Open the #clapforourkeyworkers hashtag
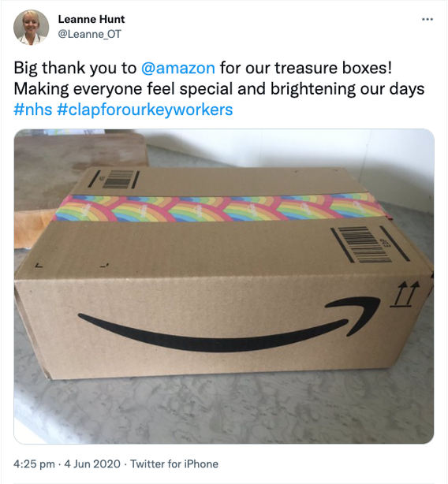The image size is (448, 484). [145, 110]
